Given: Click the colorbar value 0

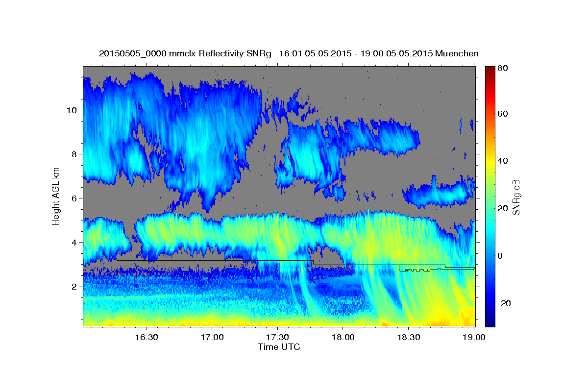Looking at the screenshot, I should [500, 256].
